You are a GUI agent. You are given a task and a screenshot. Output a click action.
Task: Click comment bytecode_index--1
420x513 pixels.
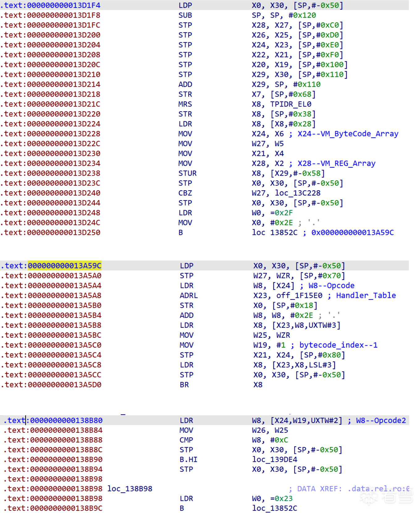(338, 345)
